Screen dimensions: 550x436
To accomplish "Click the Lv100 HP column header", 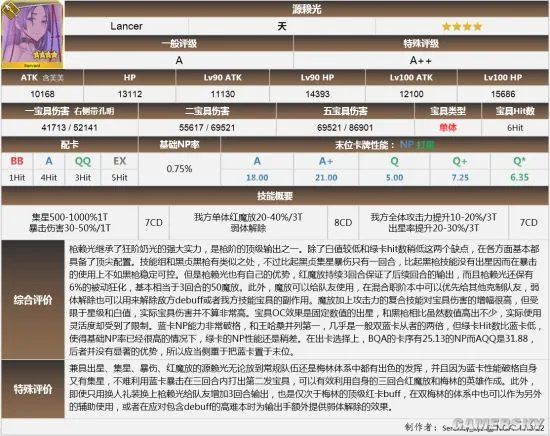I will click(x=503, y=78).
